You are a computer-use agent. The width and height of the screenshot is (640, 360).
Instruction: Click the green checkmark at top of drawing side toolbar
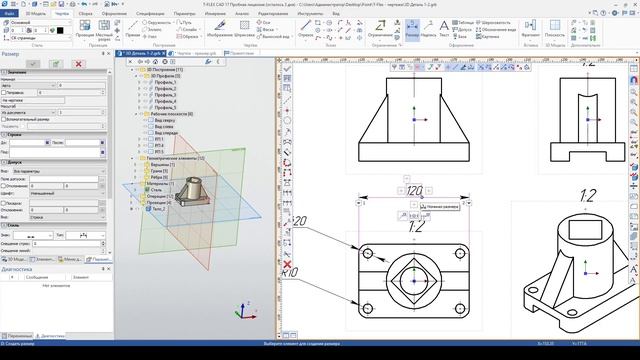click(x=287, y=69)
